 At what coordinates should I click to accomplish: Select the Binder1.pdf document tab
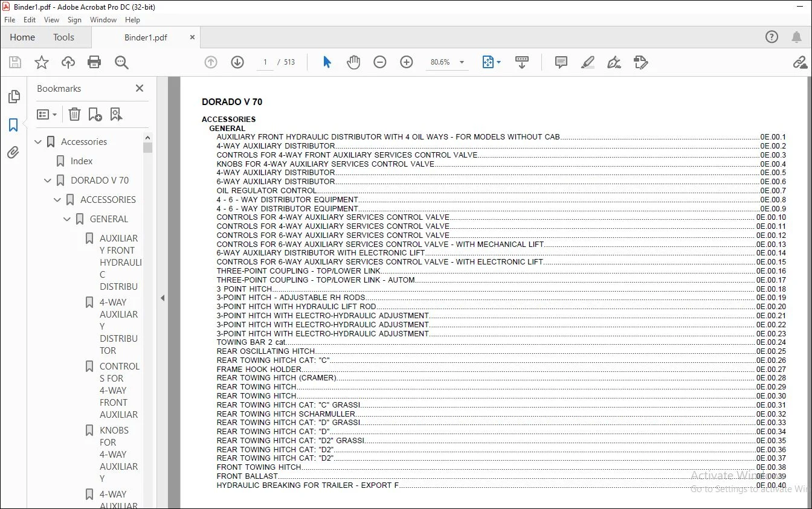(x=146, y=37)
